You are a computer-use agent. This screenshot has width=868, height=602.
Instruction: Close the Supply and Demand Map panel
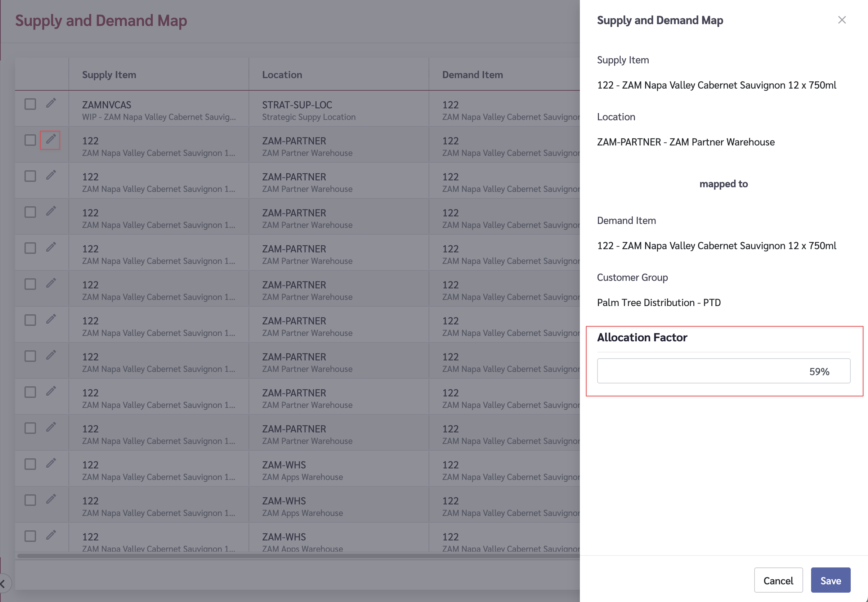(842, 20)
